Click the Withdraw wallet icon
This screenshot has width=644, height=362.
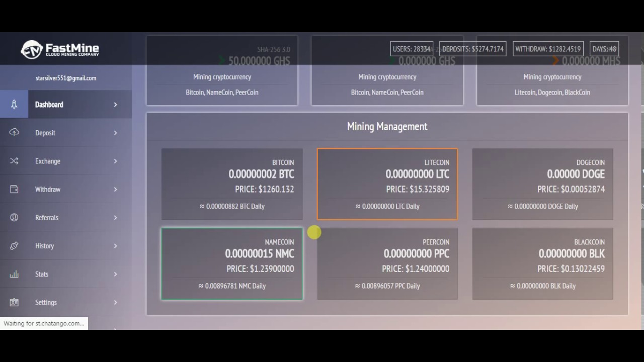(x=14, y=189)
